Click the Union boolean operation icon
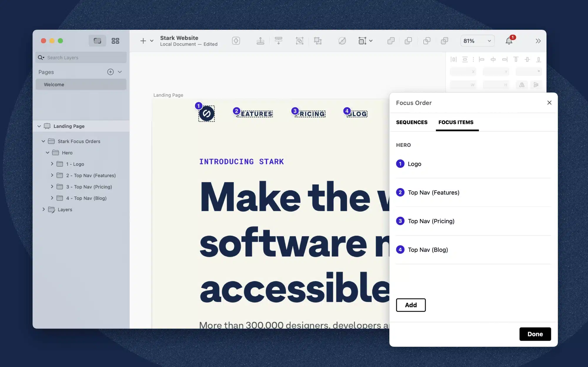Viewport: 588px width, 367px height. click(x=391, y=41)
